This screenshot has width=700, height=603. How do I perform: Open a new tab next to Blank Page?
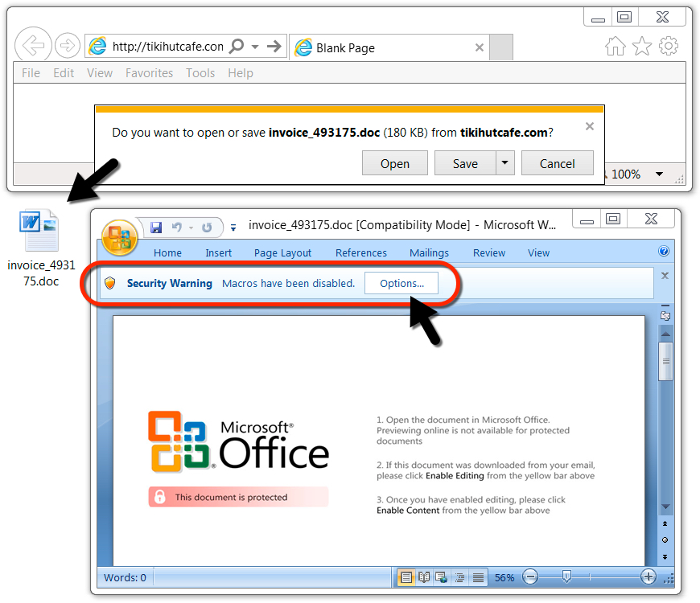click(501, 47)
